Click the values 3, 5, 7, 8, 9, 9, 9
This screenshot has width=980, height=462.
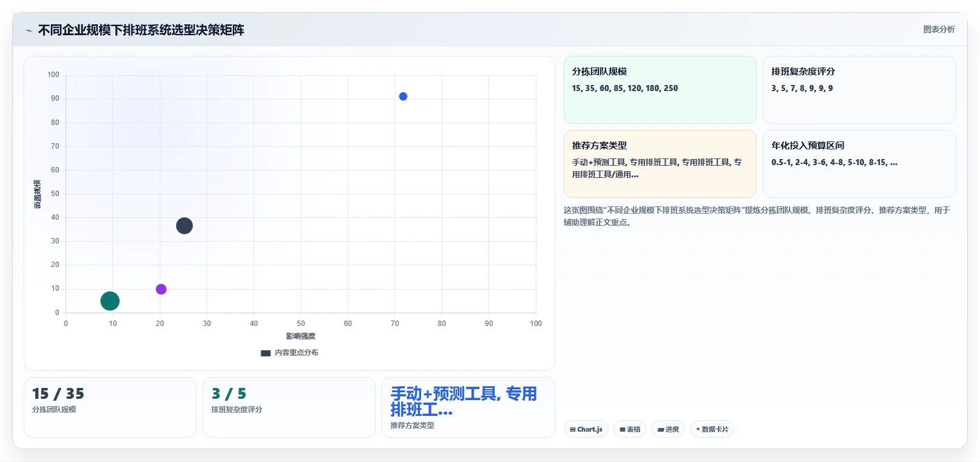pyautogui.click(x=802, y=88)
